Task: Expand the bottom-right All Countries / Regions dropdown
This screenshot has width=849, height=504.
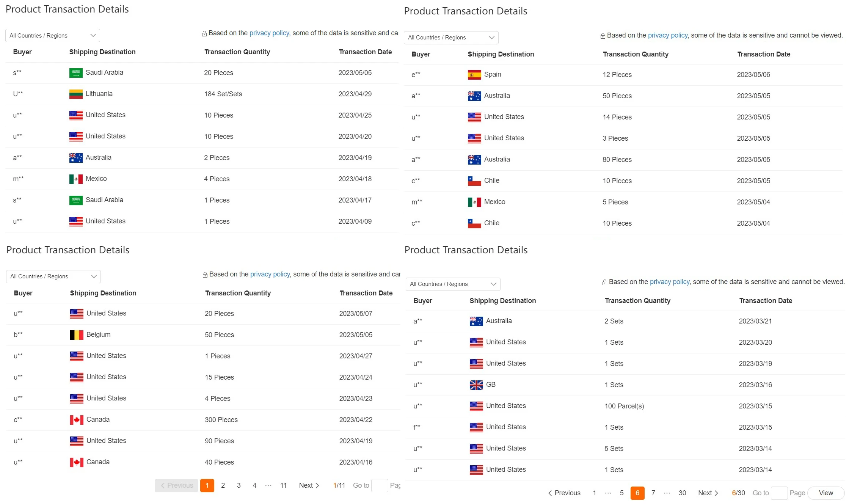Action: (x=453, y=284)
